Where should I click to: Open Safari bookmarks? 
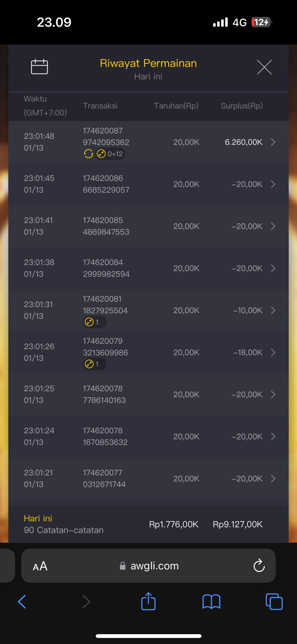211,602
